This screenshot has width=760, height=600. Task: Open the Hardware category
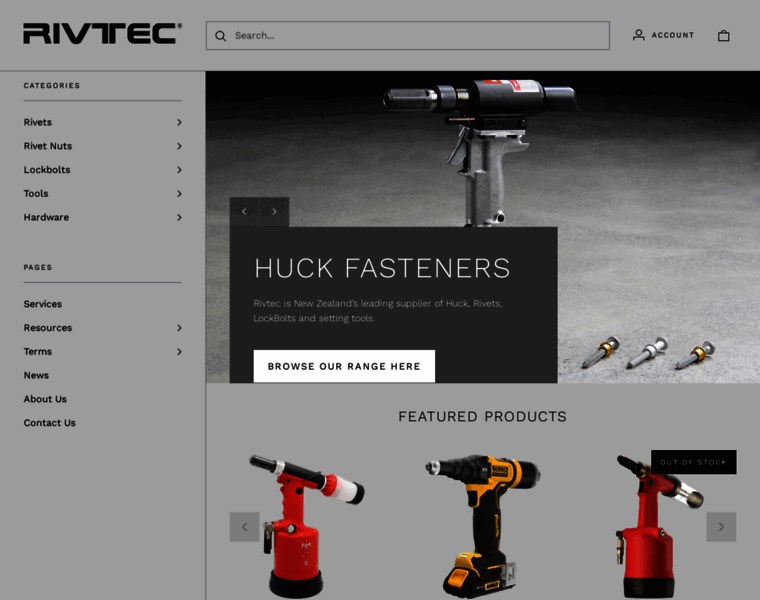click(47, 217)
